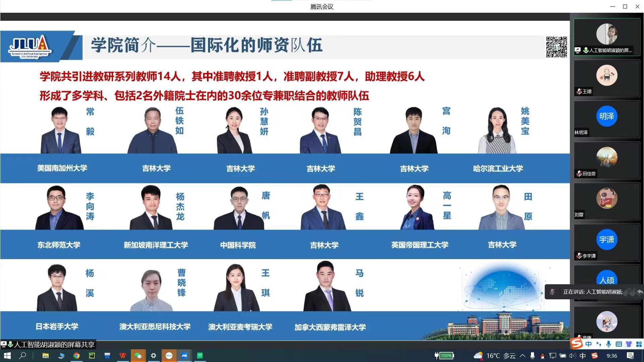Open Tencent Meeting icon in taskbar
Image resolution: width=644 pixels, height=362 pixels.
[x=184, y=356]
